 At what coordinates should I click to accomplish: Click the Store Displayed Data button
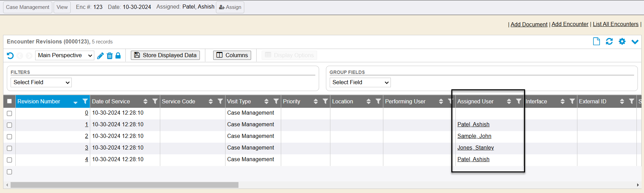[165, 55]
